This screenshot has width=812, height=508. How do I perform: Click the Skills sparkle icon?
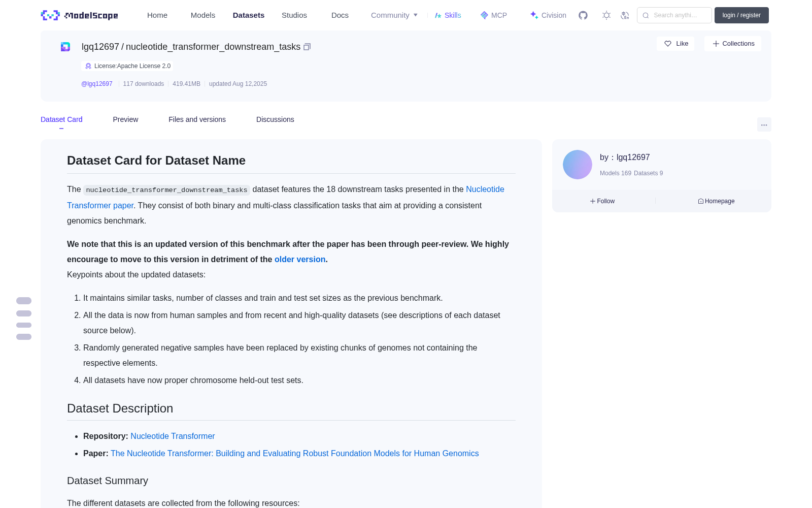[438, 15]
